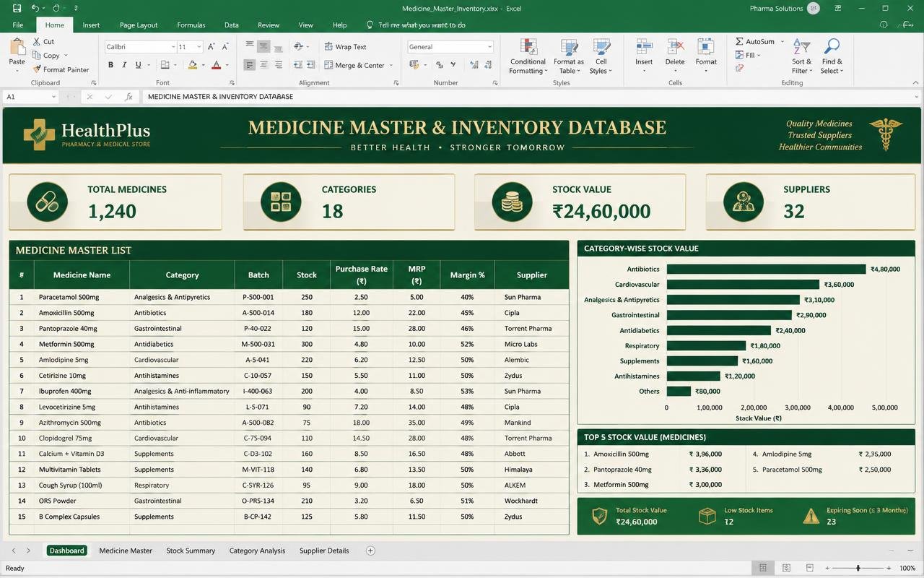Open the Page Layout ribbon tab
This screenshot has height=578, width=924.
click(139, 25)
